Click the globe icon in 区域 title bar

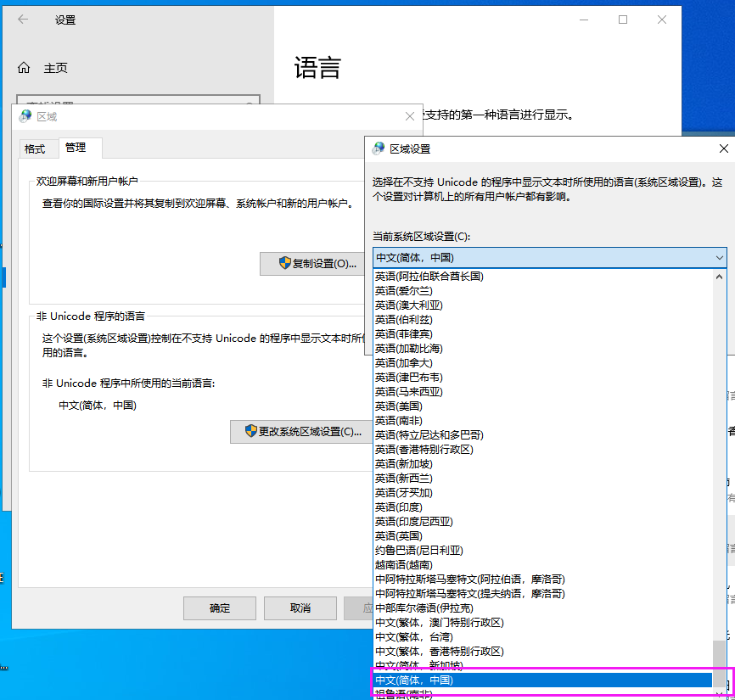click(25, 116)
